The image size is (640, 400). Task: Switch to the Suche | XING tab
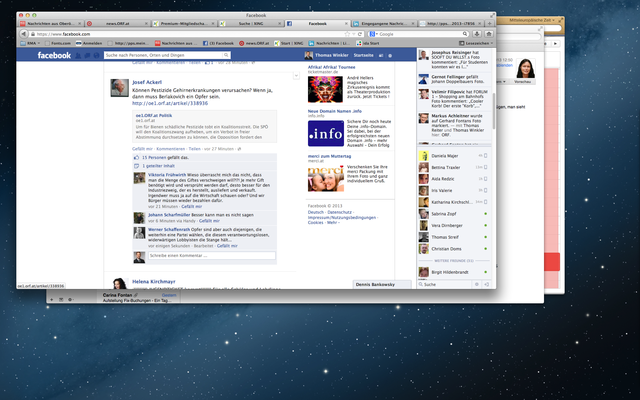tap(251, 24)
